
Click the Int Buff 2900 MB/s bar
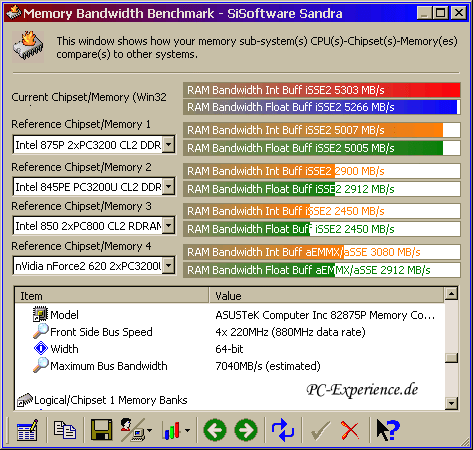322,171
